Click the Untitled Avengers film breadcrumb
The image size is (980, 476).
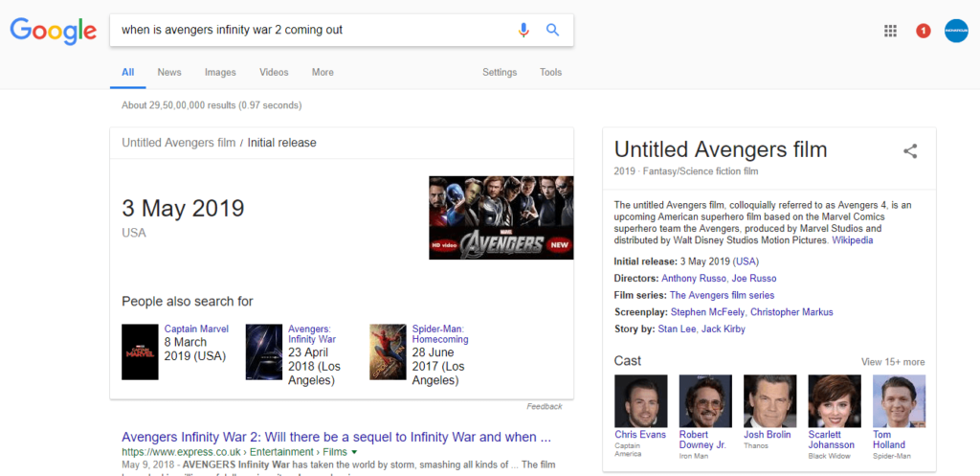[x=179, y=143]
